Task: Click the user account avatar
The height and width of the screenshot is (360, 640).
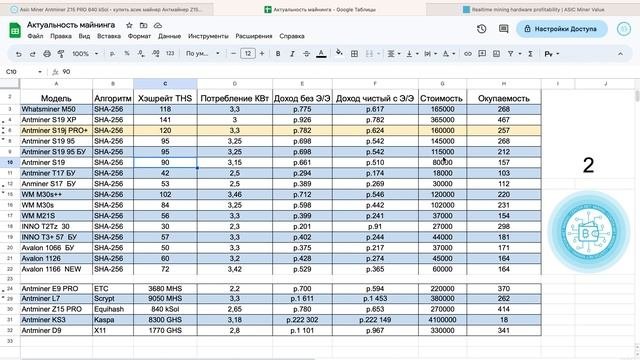Action: 624,29
